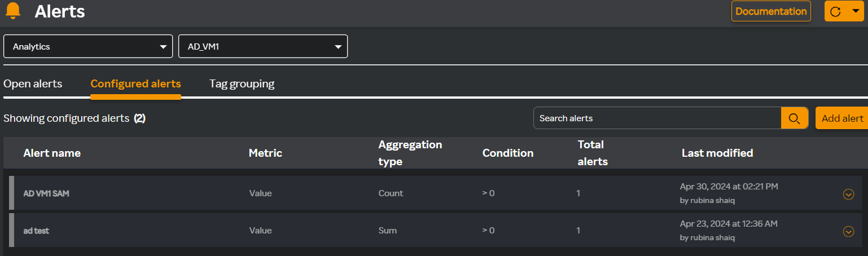The image size is (868, 256).
Task: Expand the ad test row chevron
Action: (x=848, y=231)
